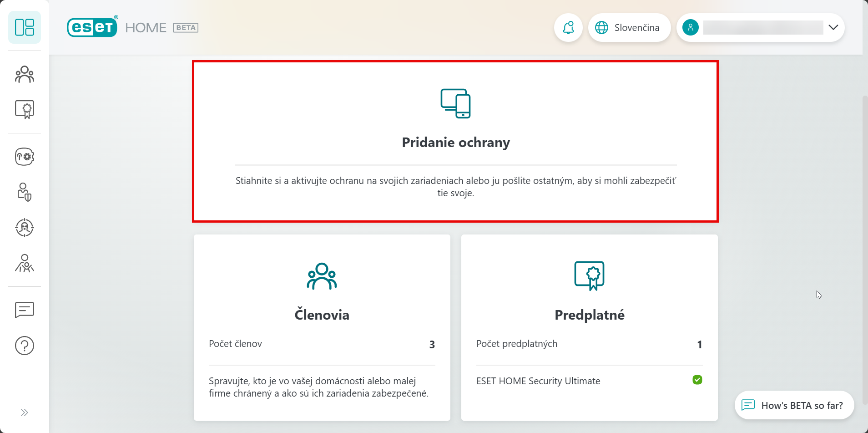Expand the sidebar with double chevron

(25, 413)
